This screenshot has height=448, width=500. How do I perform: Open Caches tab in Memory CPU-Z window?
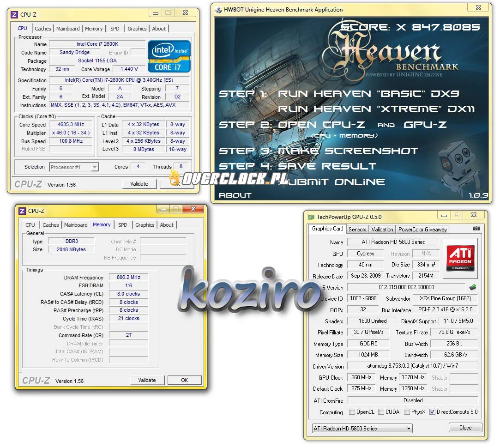click(x=51, y=225)
